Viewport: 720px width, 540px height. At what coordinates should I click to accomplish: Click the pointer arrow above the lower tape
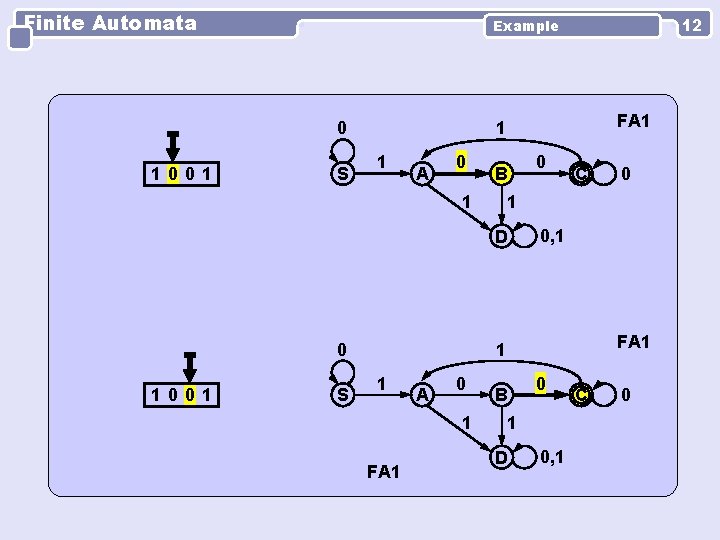190,367
